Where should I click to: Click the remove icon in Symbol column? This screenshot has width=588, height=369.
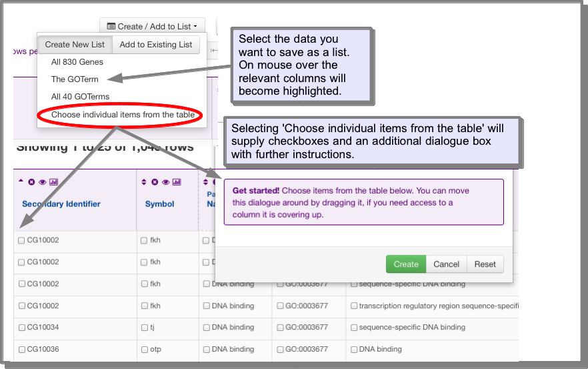pyautogui.click(x=155, y=182)
